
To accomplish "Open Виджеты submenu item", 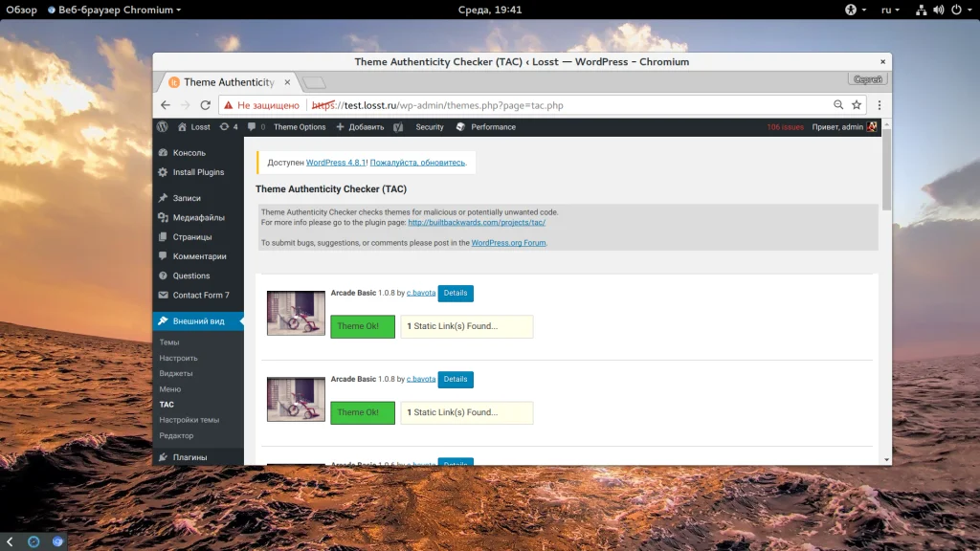I will pos(176,374).
